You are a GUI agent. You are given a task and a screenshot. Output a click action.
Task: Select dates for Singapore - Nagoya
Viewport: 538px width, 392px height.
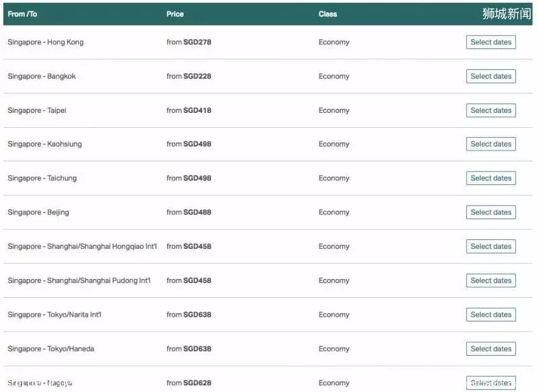491,383
